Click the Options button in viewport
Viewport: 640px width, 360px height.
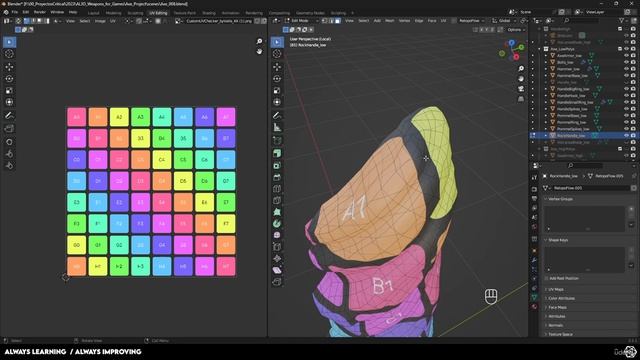tap(516, 30)
